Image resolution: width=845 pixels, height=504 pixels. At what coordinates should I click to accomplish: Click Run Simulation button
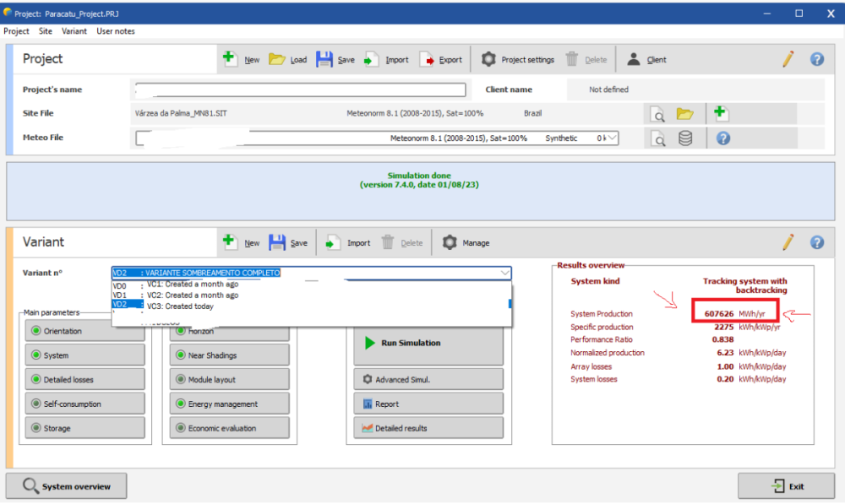point(428,344)
